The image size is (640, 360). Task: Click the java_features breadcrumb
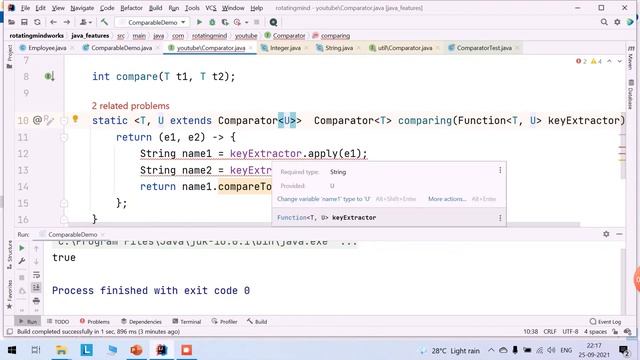pyautogui.click(x=90, y=36)
